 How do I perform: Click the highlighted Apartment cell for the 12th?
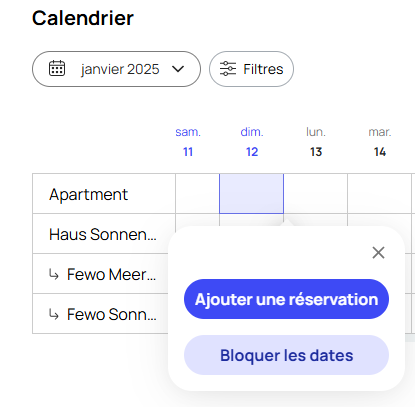pos(251,193)
